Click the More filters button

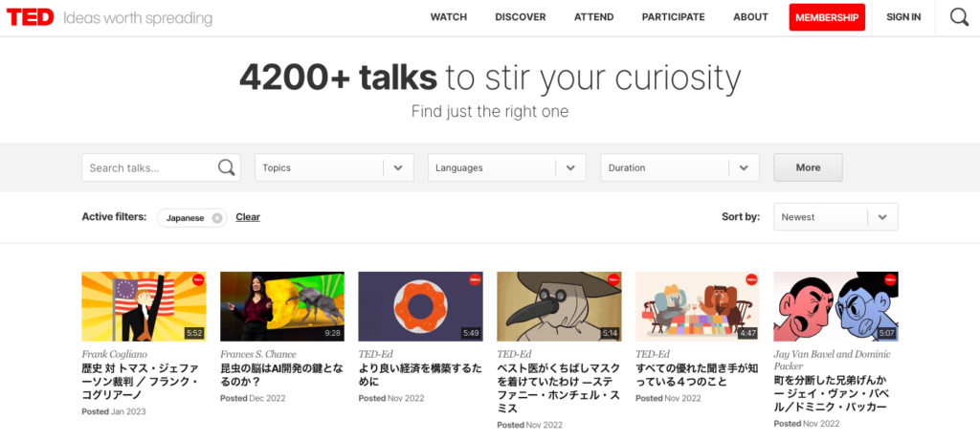[808, 167]
